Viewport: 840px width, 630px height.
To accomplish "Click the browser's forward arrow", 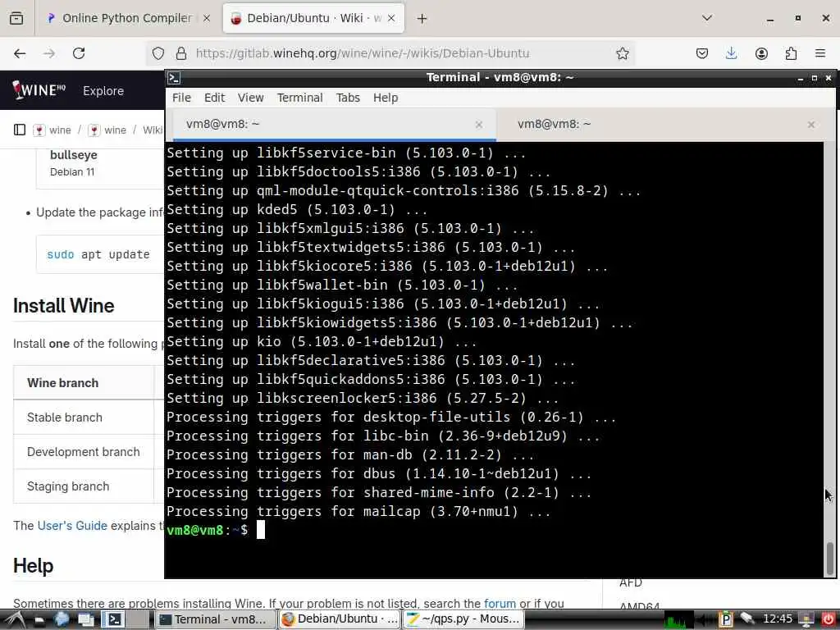I will point(49,53).
